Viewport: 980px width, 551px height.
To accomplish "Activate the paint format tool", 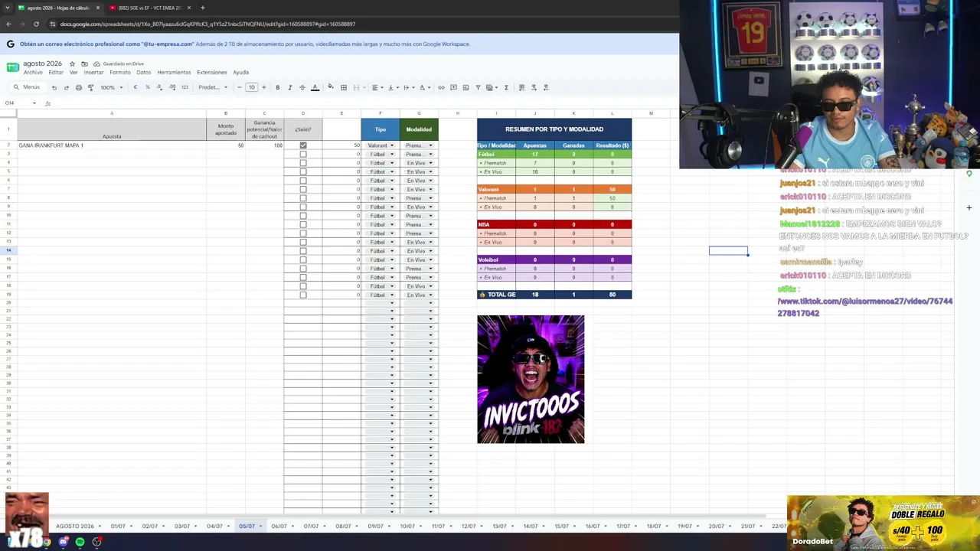I will (90, 87).
